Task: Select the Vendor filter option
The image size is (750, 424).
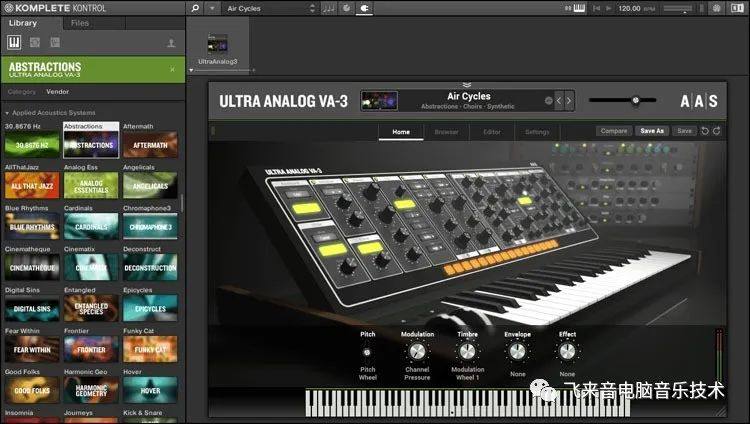Action: coord(57,91)
